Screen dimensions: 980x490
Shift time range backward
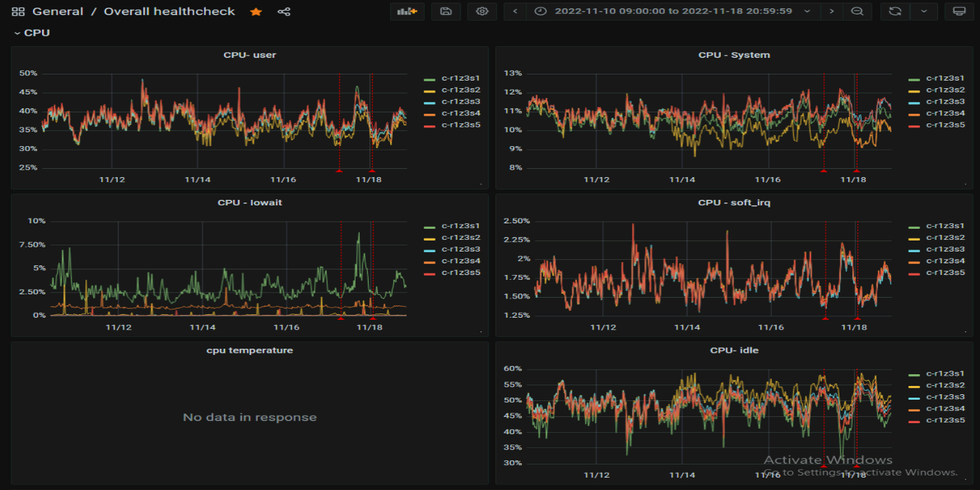tap(515, 12)
